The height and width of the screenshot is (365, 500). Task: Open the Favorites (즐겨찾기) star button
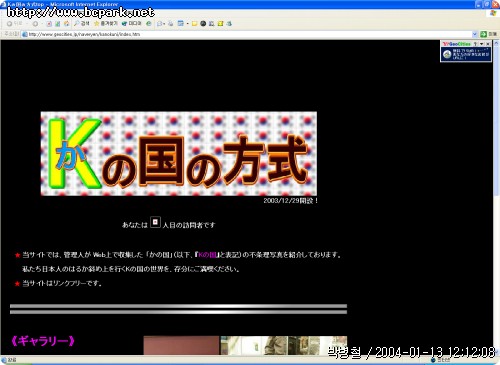[x=106, y=24]
